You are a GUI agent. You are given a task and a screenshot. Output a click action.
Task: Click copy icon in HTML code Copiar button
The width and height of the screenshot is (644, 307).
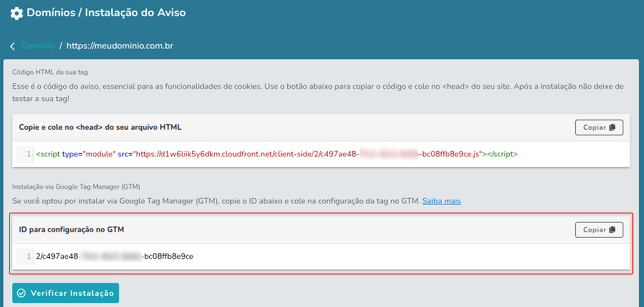click(x=612, y=127)
